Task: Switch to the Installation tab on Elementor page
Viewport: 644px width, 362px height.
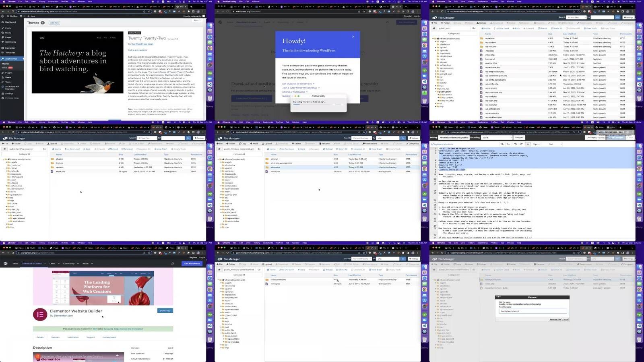Action: coord(73,337)
